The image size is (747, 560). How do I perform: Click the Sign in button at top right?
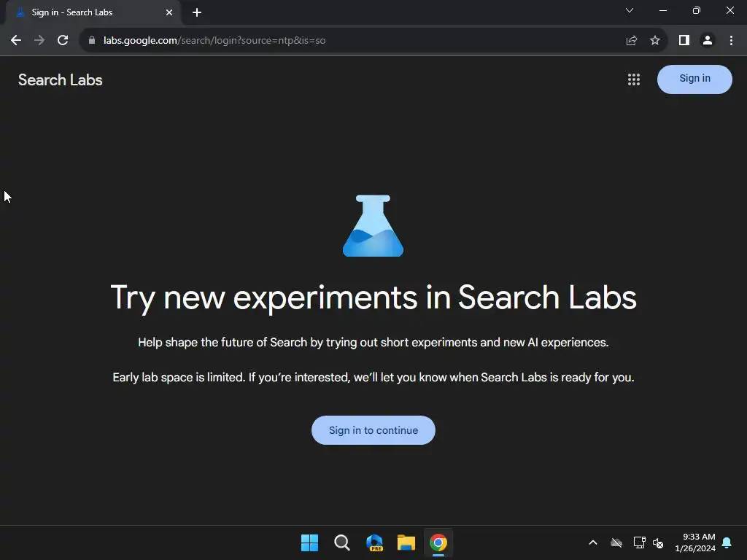[x=694, y=79]
